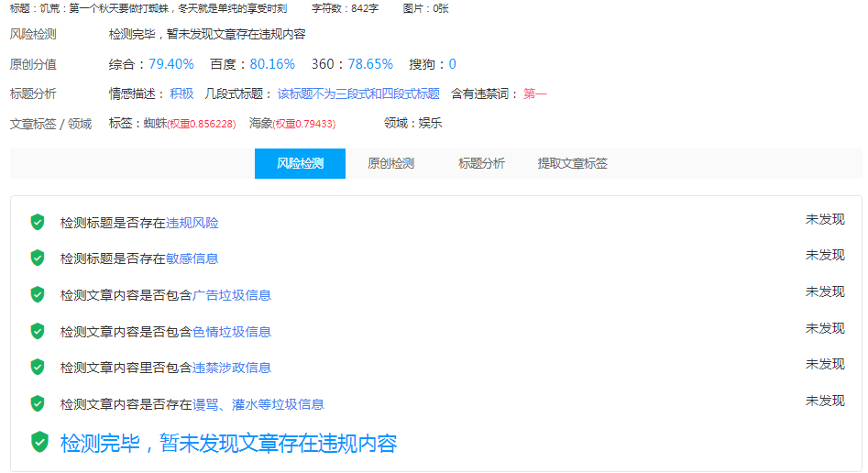Click green shield icon beside 违禁涉政信息 row

pos(38,367)
